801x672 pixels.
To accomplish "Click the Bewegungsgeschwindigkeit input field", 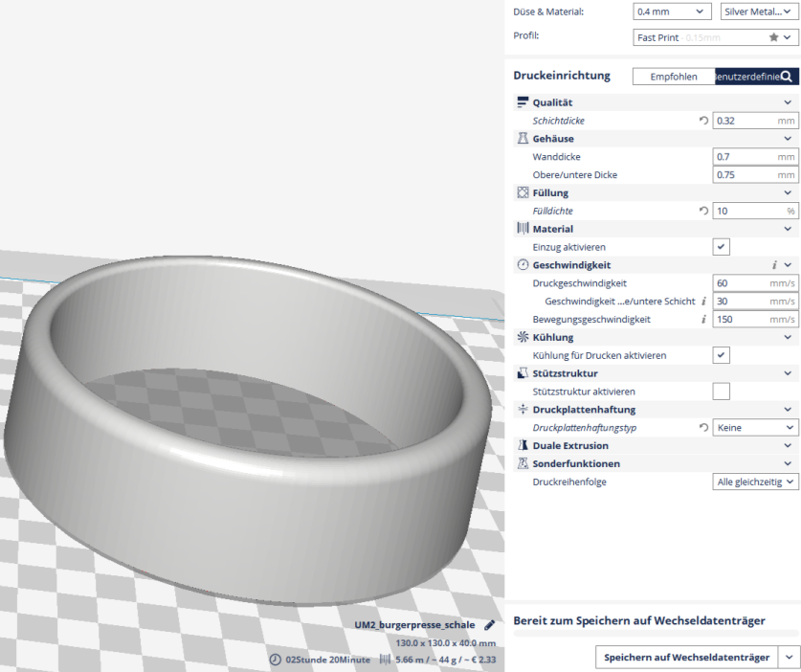I will point(755,319).
